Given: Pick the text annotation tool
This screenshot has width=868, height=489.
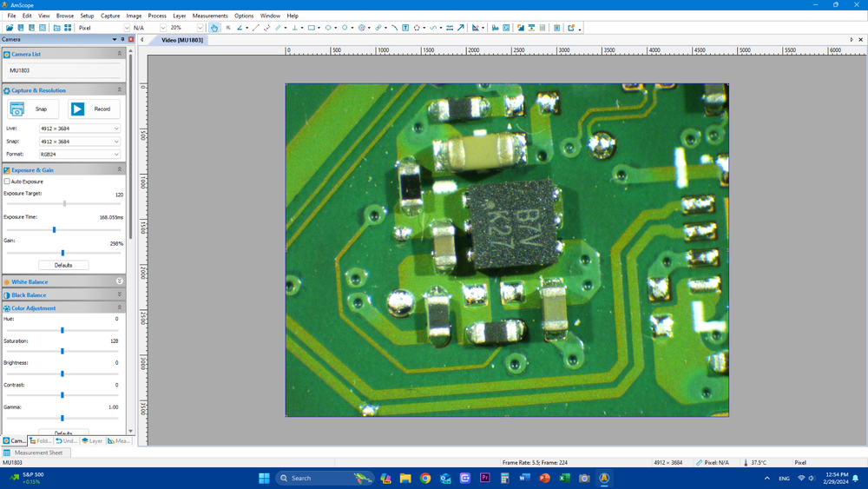Looking at the screenshot, I should (405, 28).
